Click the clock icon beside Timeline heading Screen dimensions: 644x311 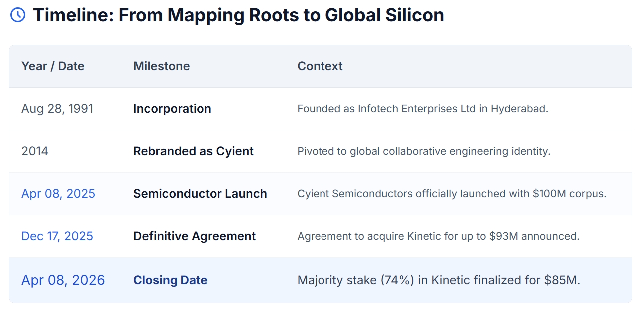click(x=18, y=15)
